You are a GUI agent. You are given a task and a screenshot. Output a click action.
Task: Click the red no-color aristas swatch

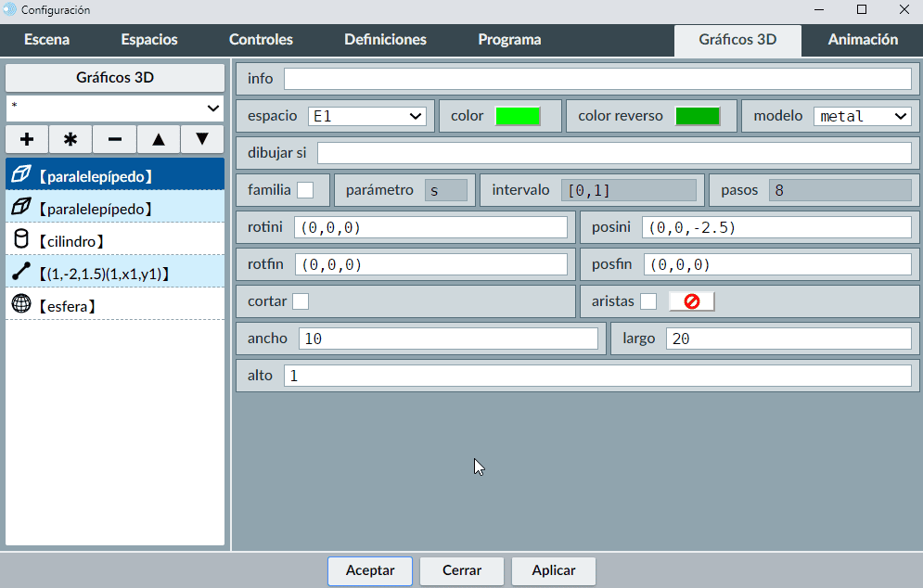tap(691, 301)
